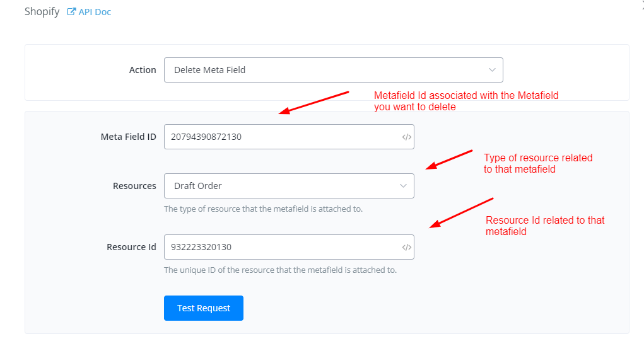644x339 pixels.
Task: Click the Resources field label
Action: pos(134,186)
